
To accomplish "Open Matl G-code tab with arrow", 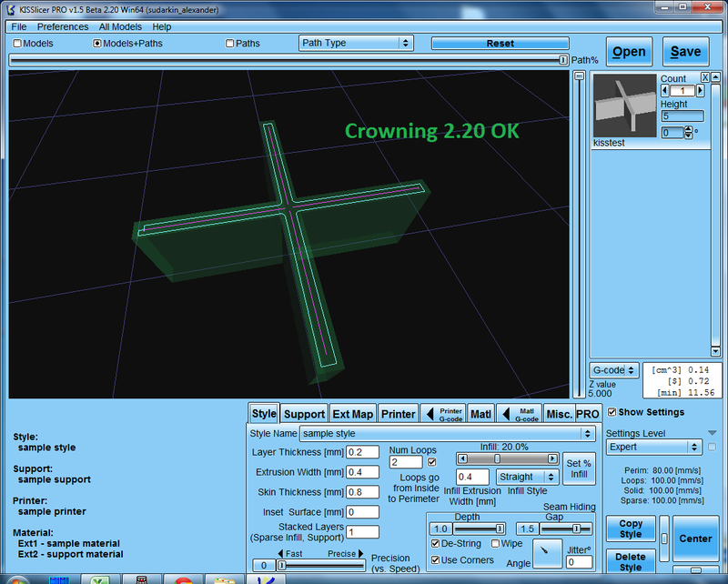I will coord(519,414).
